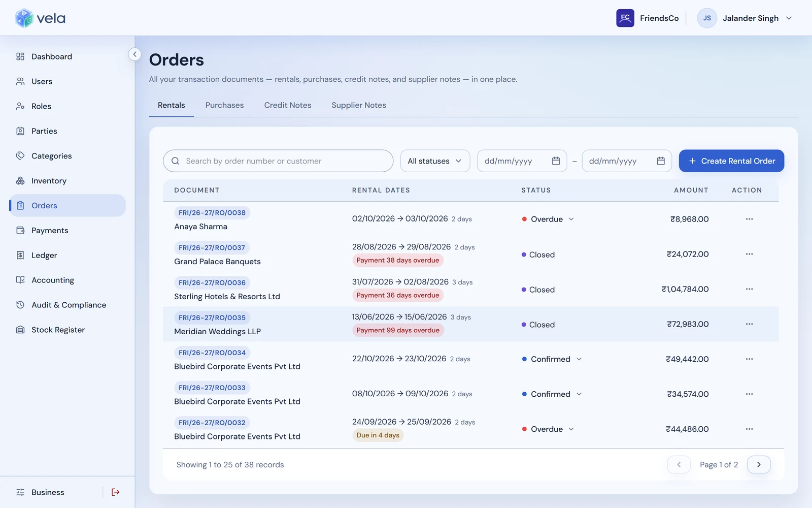Expand Jalander Singh user menu
Screen dimensions: 812x508
[745, 18]
